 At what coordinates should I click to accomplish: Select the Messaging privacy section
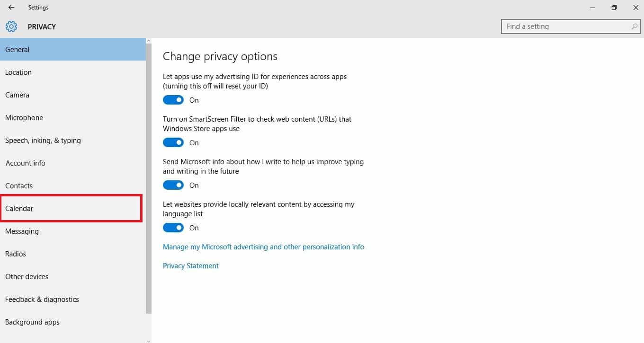pos(22,231)
